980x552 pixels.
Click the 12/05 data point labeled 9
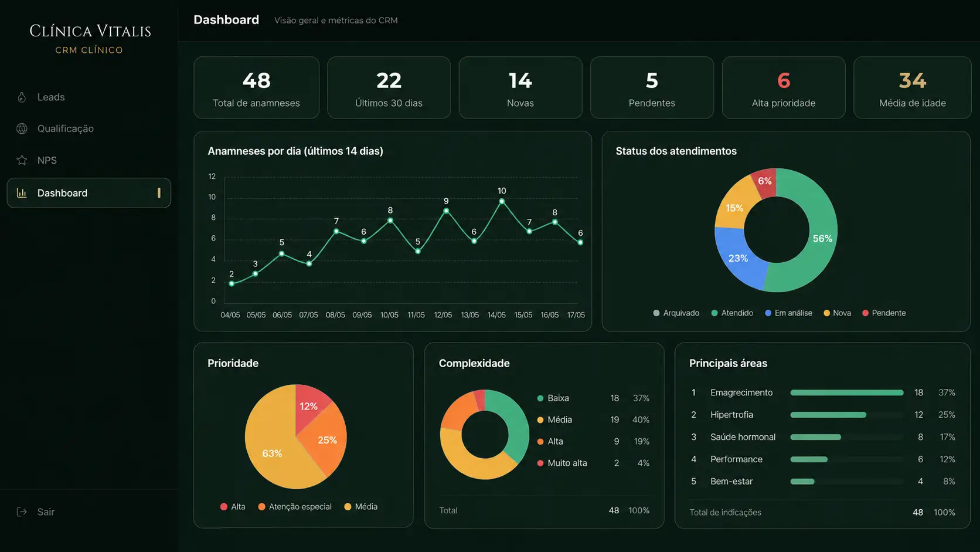tap(446, 211)
